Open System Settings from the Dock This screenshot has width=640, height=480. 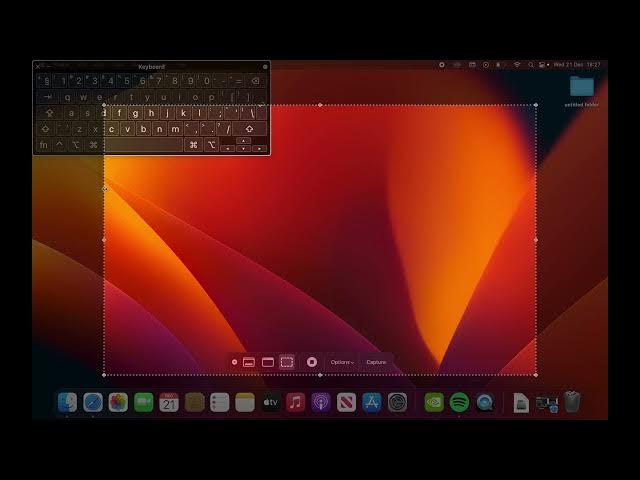click(397, 402)
